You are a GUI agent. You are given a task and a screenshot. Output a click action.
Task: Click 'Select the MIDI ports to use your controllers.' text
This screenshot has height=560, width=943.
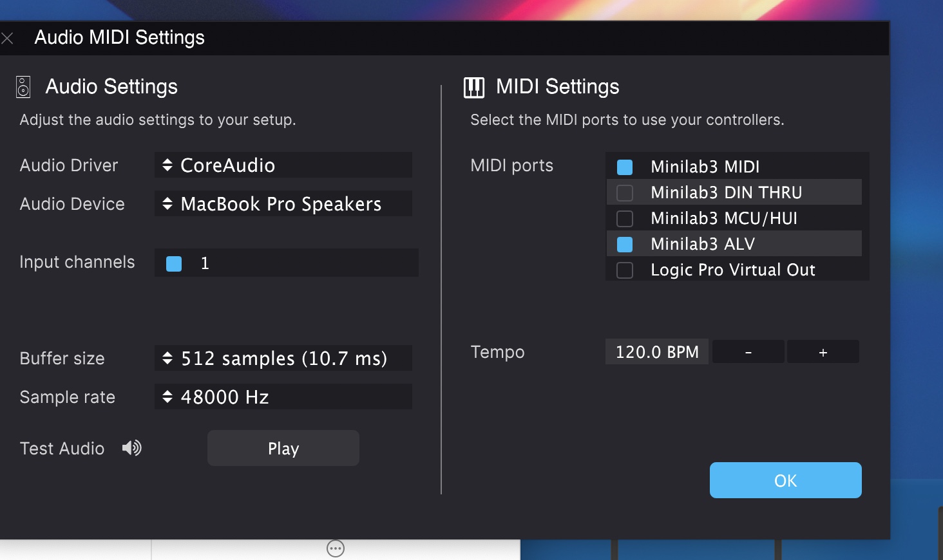coord(627,120)
